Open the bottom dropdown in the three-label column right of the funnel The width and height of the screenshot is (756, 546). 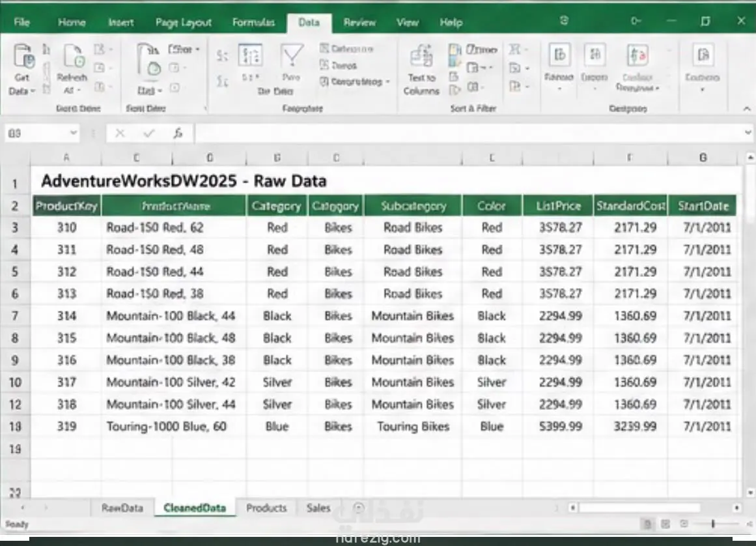click(387, 81)
